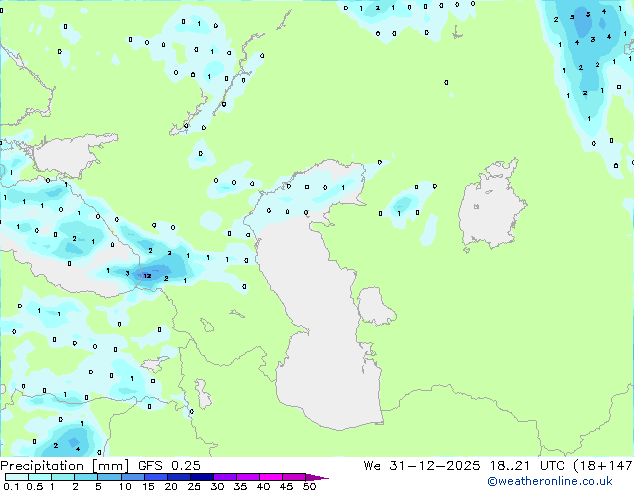Click the legend label '0.5'
The image size is (634, 490).
34,486
